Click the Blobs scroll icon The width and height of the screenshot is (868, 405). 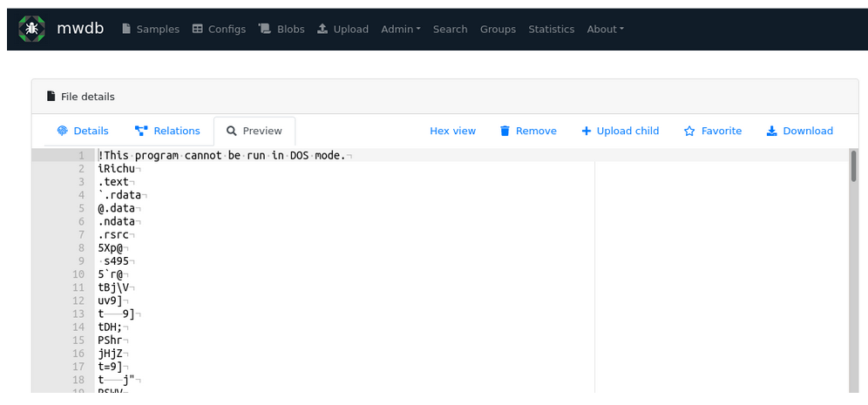tap(265, 29)
